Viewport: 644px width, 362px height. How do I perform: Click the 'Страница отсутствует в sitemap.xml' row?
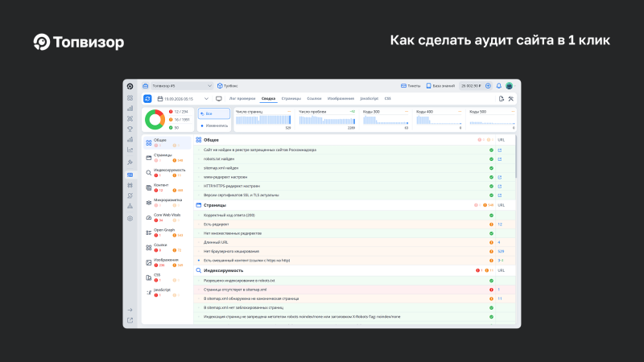pos(355,290)
